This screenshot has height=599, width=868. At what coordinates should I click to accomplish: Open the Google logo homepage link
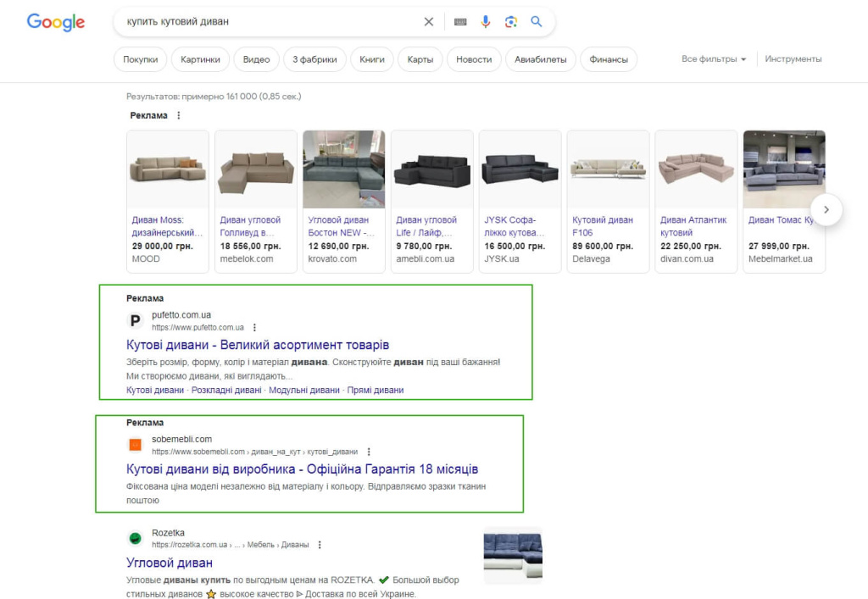point(56,21)
